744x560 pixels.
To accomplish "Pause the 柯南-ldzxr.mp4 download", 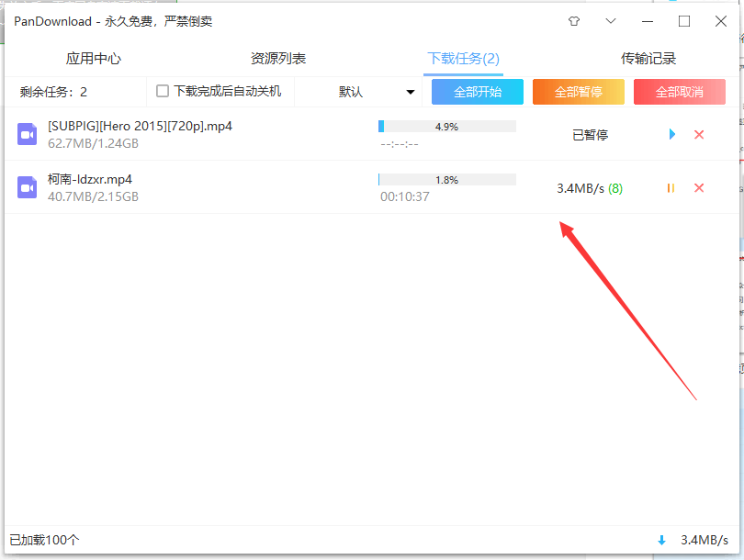I will click(x=671, y=188).
